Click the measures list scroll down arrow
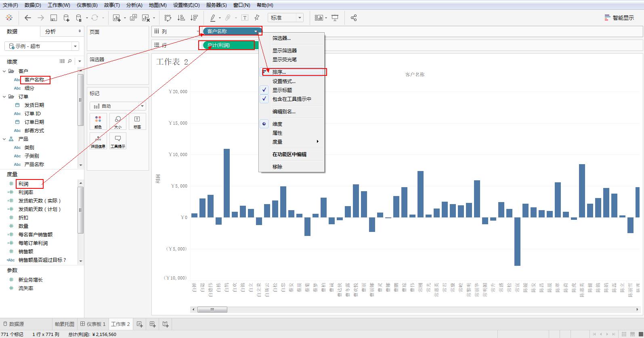Screen dimensions: 644x338 point(81,261)
